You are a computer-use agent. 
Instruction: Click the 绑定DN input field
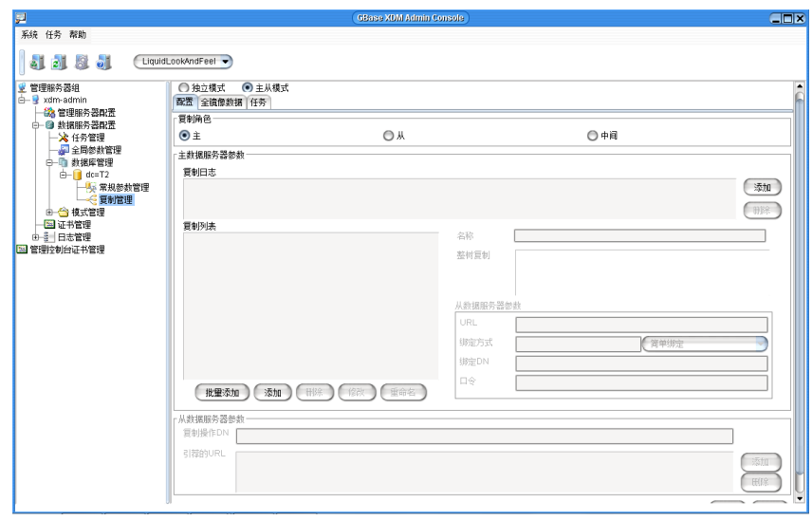pos(641,363)
